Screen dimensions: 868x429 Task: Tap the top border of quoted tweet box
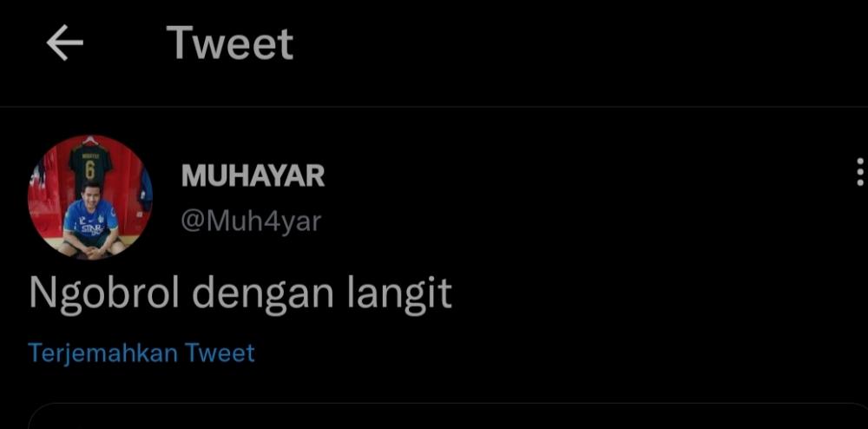[448, 404]
